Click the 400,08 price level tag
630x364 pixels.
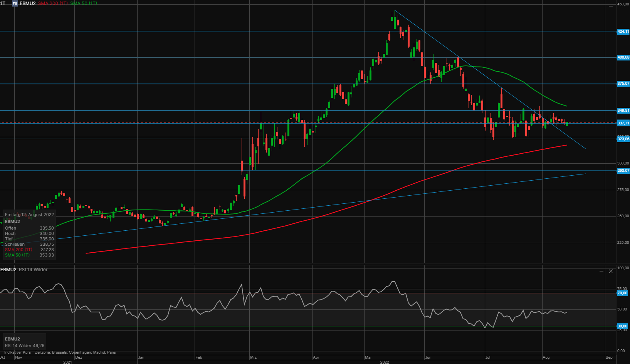pyautogui.click(x=623, y=57)
